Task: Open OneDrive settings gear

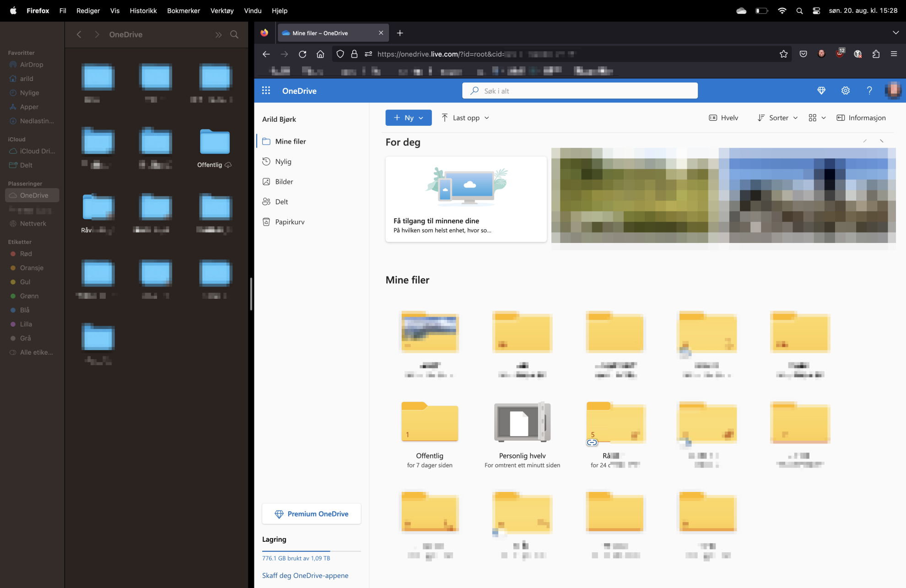Action: pos(845,91)
